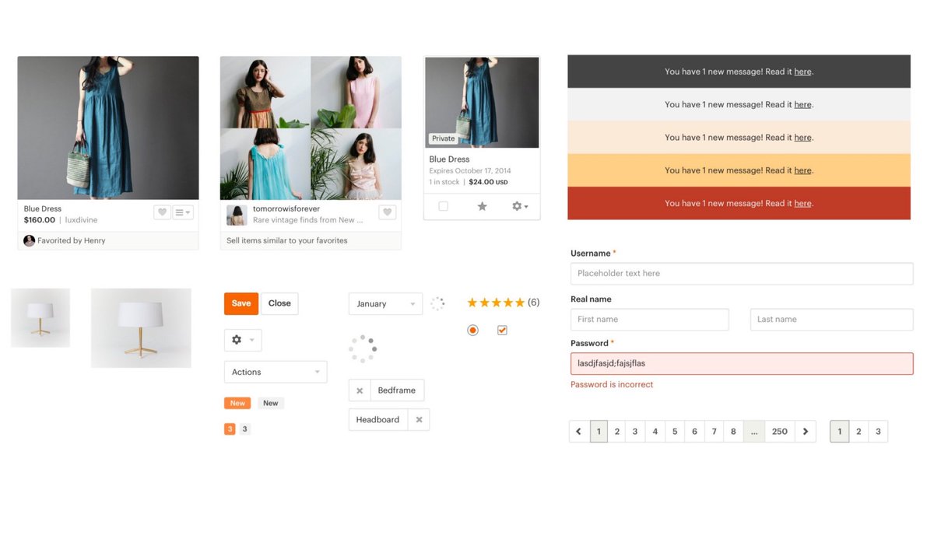
Task: Favorite the $160.00 Blue Dress with the heart icon
Action: 161,212
